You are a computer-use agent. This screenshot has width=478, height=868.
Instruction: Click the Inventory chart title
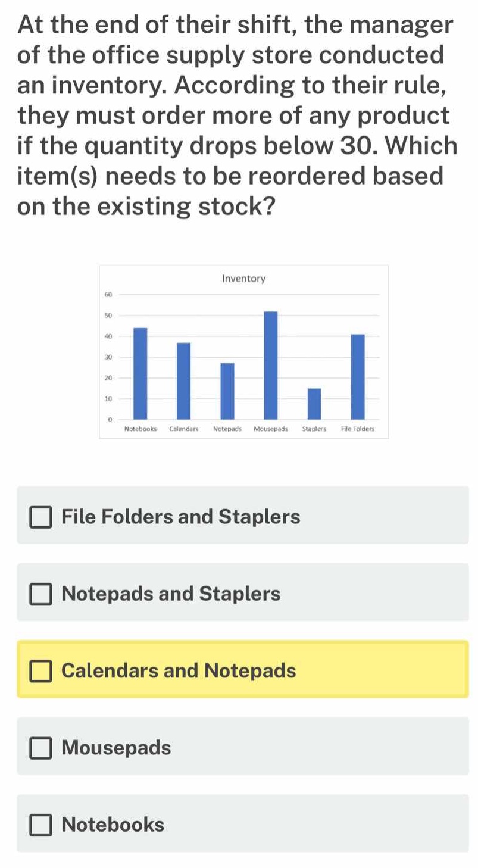(x=243, y=279)
